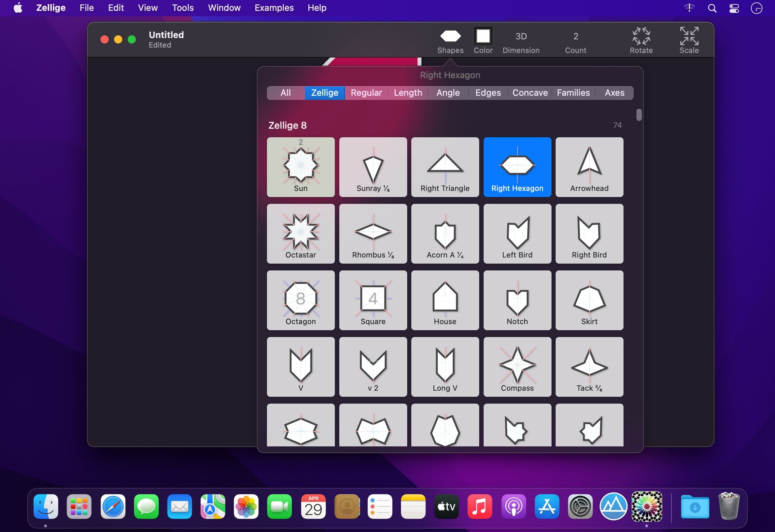Viewport: 775px width, 532px height.
Task: Click the Left Bird shape
Action: pyautogui.click(x=517, y=233)
